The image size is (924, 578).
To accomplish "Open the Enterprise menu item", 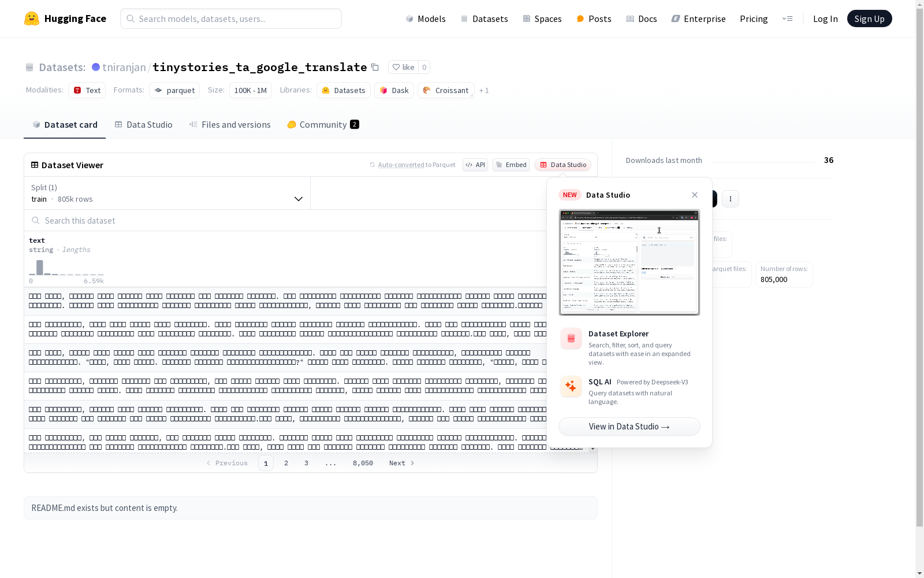I will (699, 18).
